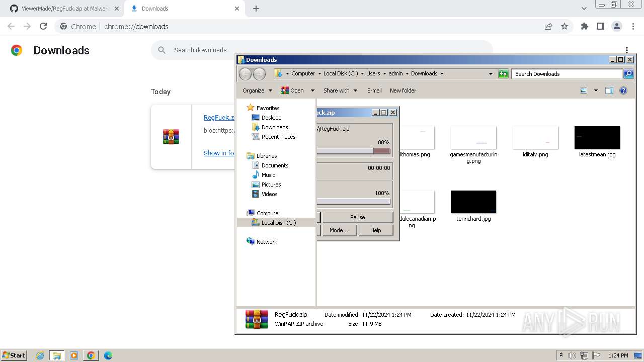Select the tenrichard.jpg file
This screenshot has height=362, width=644.
tap(473, 206)
